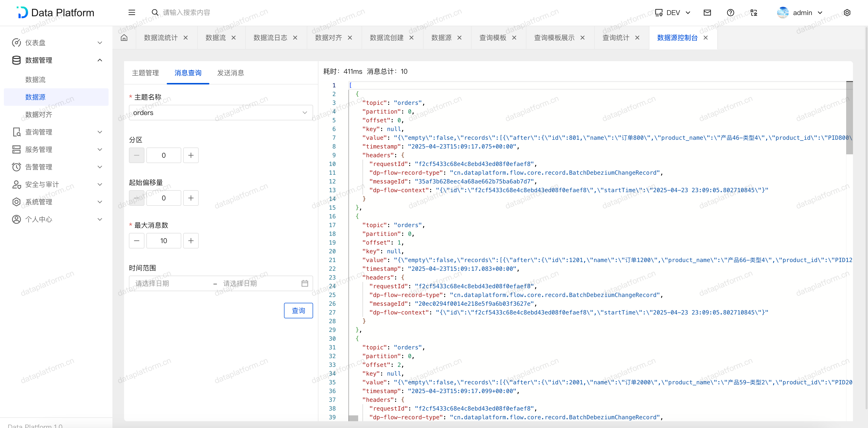Increase starting offset with plus button

(191, 198)
